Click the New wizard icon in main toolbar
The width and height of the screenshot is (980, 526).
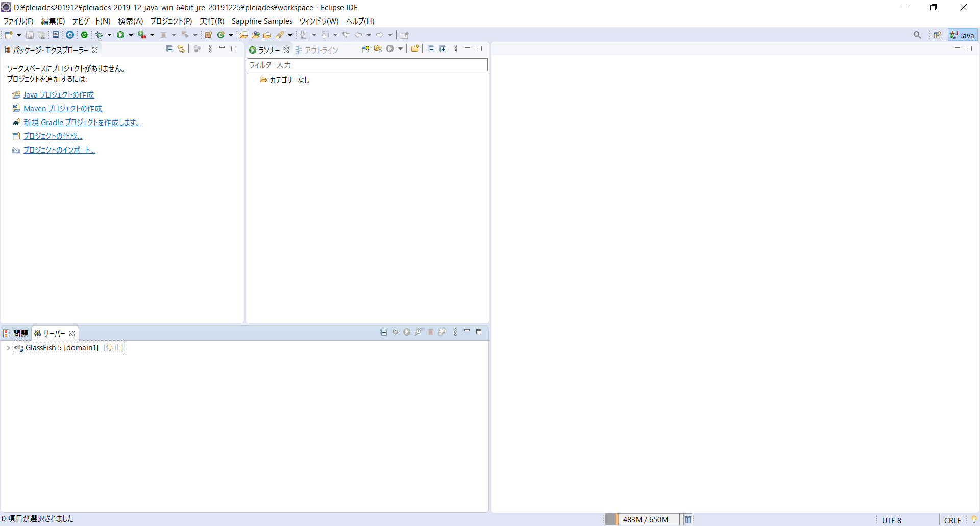(9, 35)
